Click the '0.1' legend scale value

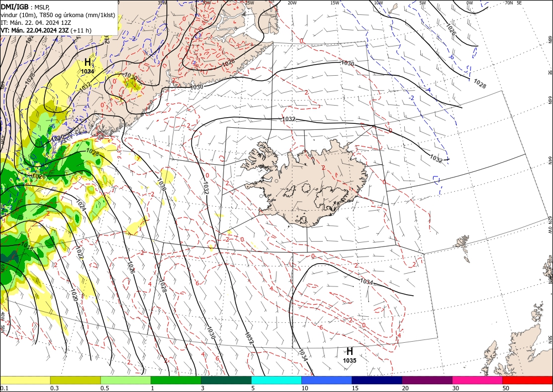click(4, 388)
